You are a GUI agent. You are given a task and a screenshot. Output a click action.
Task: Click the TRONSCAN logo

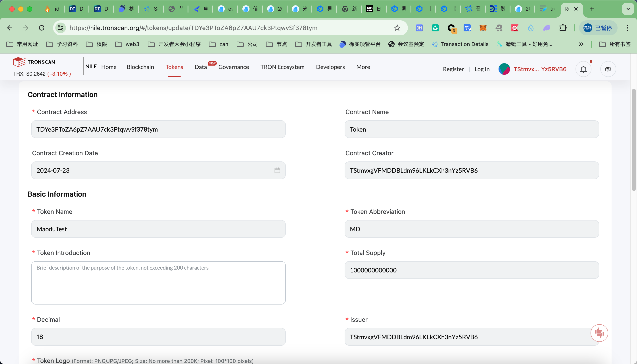pos(34,62)
